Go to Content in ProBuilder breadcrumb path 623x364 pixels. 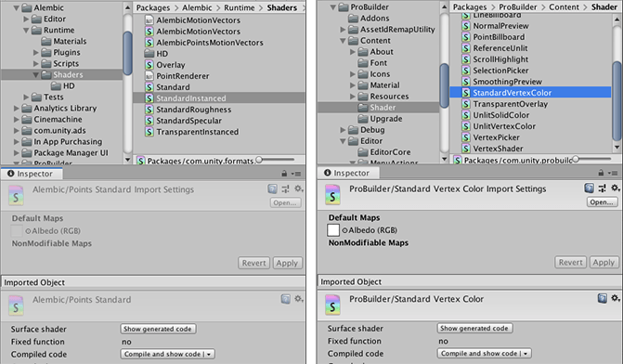564,6
